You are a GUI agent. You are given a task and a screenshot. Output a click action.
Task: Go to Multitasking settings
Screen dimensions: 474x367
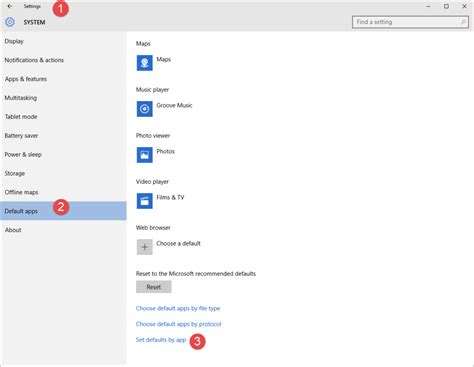click(x=63, y=98)
